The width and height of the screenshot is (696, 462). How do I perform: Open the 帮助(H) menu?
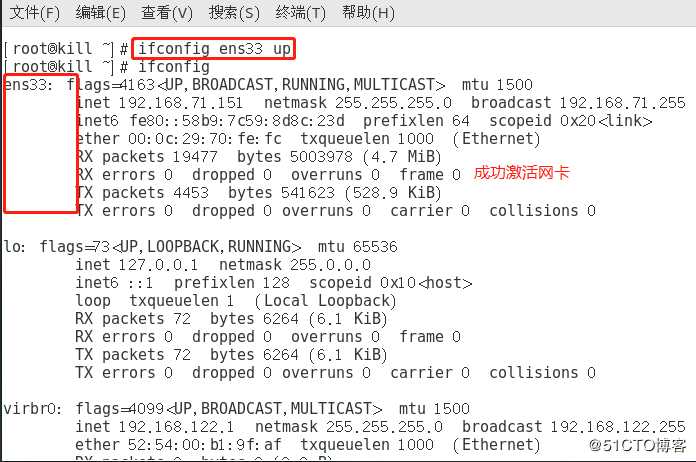point(368,12)
